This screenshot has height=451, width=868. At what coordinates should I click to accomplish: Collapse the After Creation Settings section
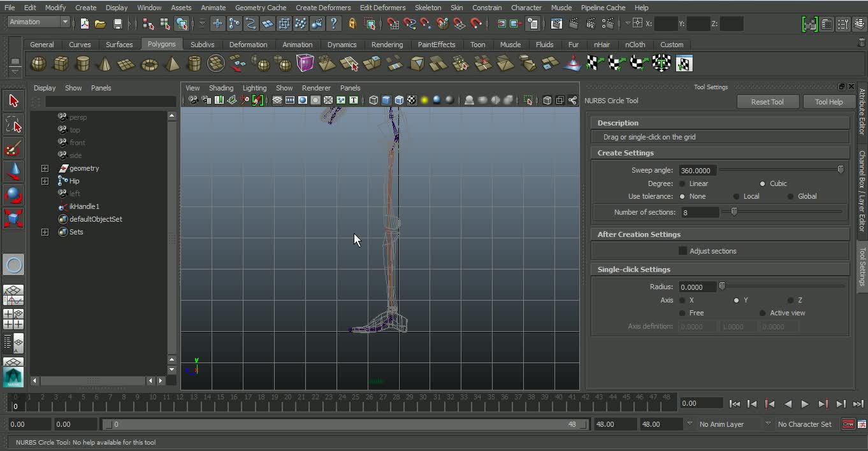pos(720,234)
